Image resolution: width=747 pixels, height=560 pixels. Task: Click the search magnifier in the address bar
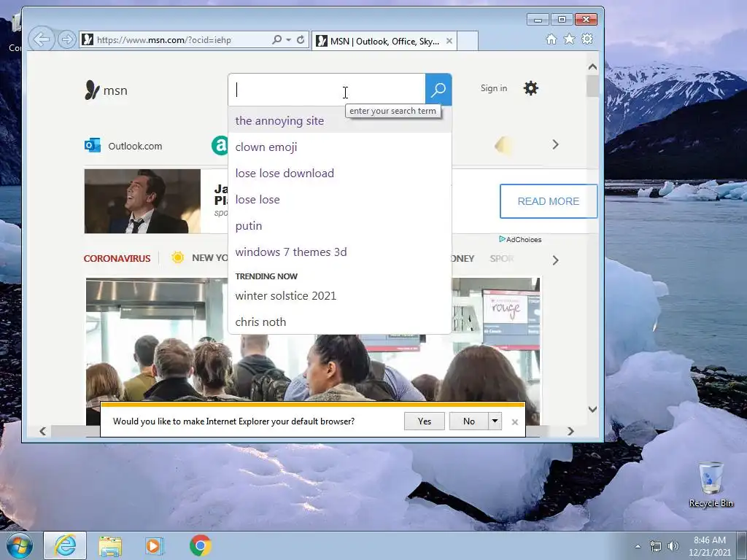click(x=276, y=39)
